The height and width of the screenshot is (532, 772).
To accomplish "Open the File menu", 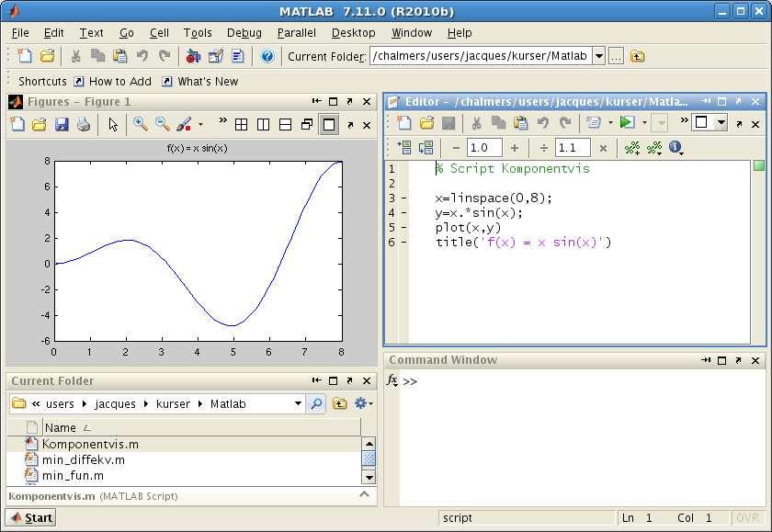I will coord(20,33).
